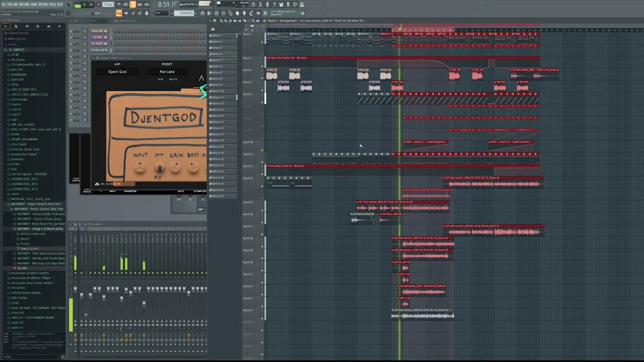Viewport: 644px width, 362px height.
Task: Click the stop playback button
Action: [91, 5]
